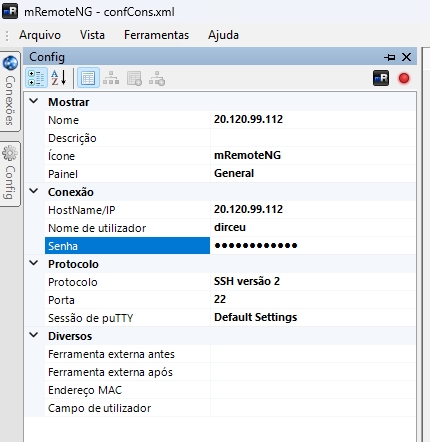This screenshot has height=442, width=430.
Task: Click the Ferramenta externa antes value field
Action: coord(313,354)
